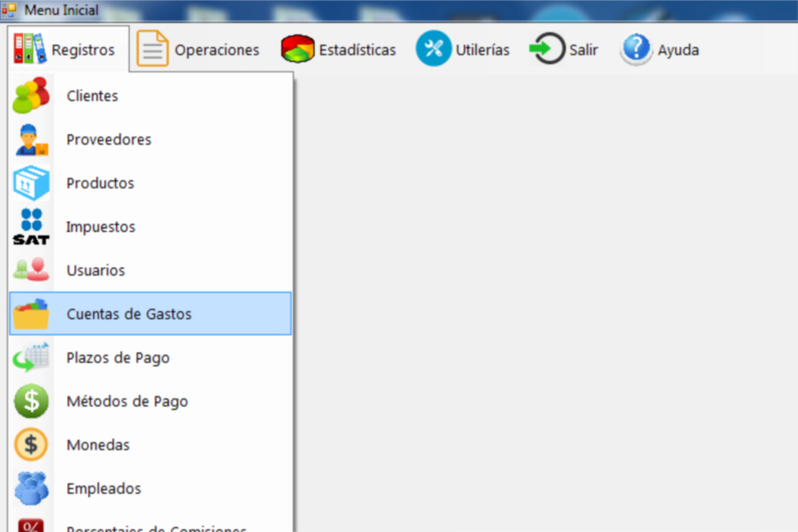Select the Productos blue box icon
The image size is (798, 532).
tap(31, 183)
